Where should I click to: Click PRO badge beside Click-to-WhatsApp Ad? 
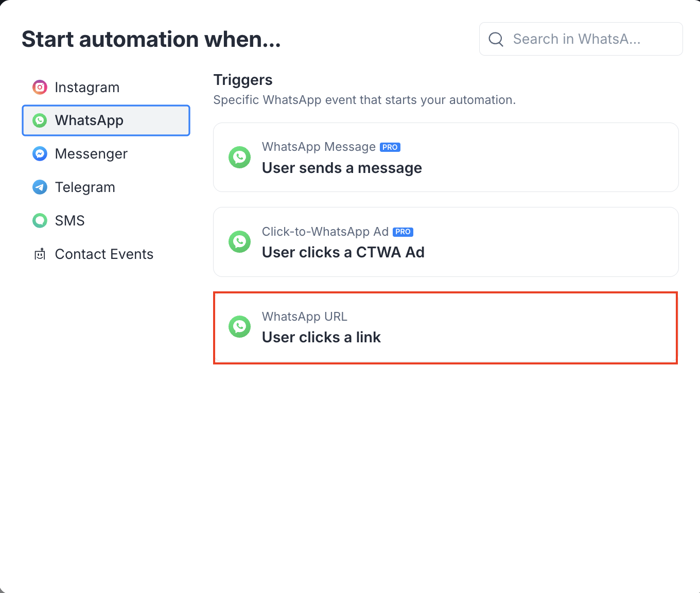coord(403,232)
